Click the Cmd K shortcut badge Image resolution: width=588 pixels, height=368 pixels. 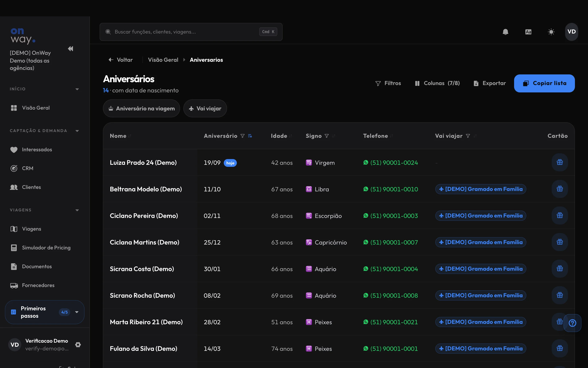coord(268,32)
